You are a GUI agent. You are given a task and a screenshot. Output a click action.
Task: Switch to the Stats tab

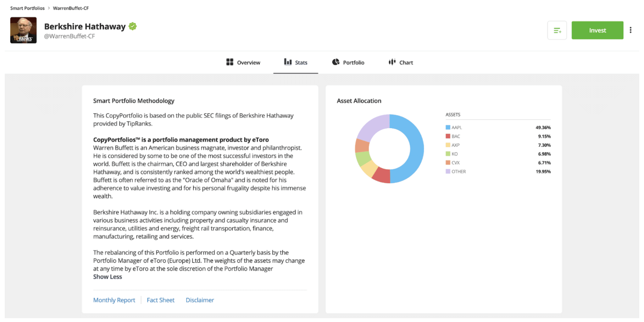click(296, 62)
